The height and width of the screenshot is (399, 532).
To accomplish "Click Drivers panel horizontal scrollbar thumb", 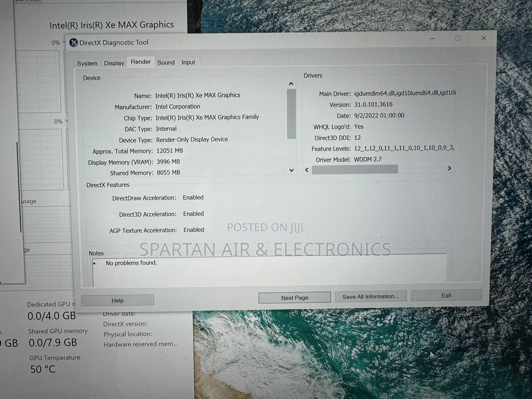I will click(x=355, y=169).
